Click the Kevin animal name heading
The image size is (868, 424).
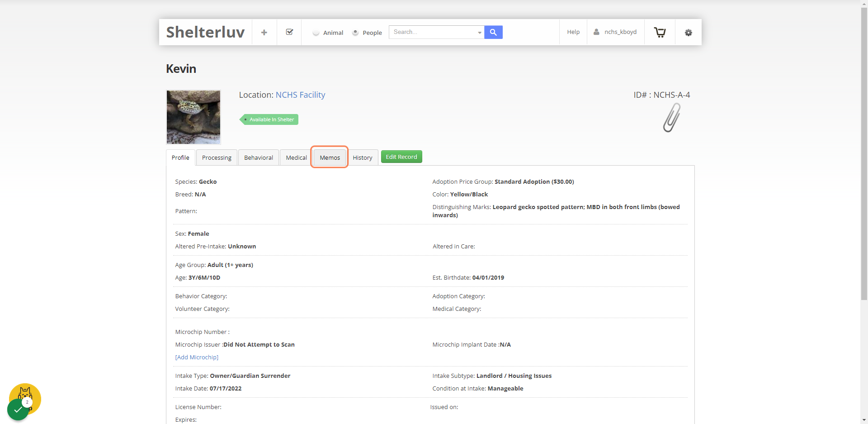(181, 69)
